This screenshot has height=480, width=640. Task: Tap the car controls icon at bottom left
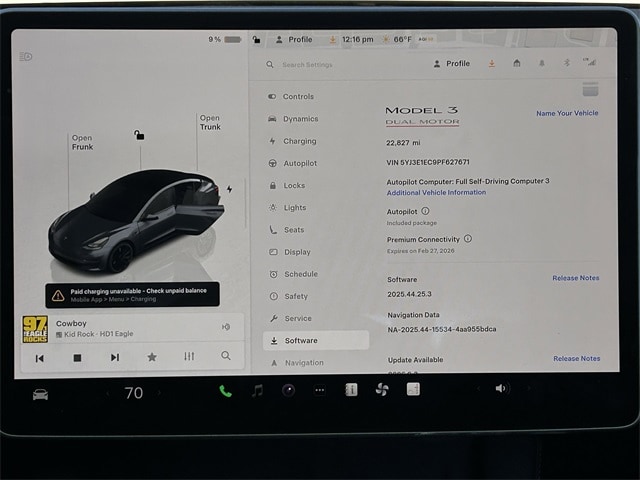click(x=40, y=394)
